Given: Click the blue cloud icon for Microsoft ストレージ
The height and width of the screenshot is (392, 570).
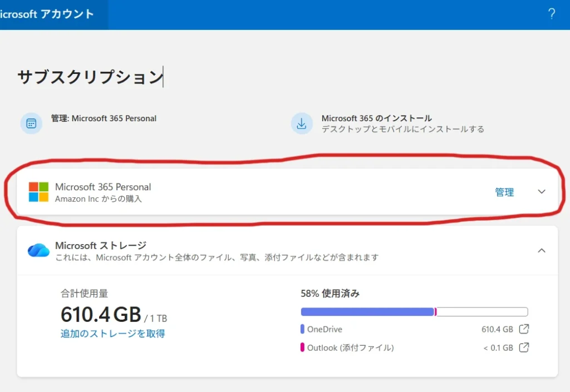Looking at the screenshot, I should [38, 251].
